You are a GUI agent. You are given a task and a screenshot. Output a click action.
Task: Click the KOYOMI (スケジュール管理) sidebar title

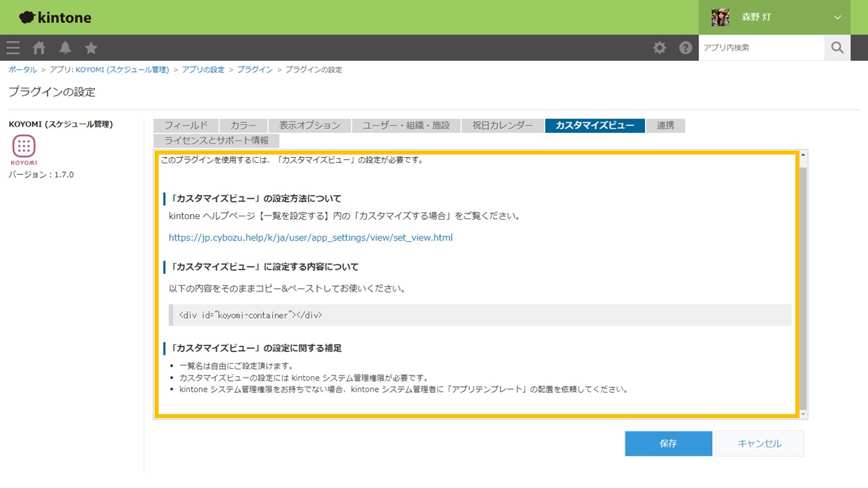click(x=60, y=124)
